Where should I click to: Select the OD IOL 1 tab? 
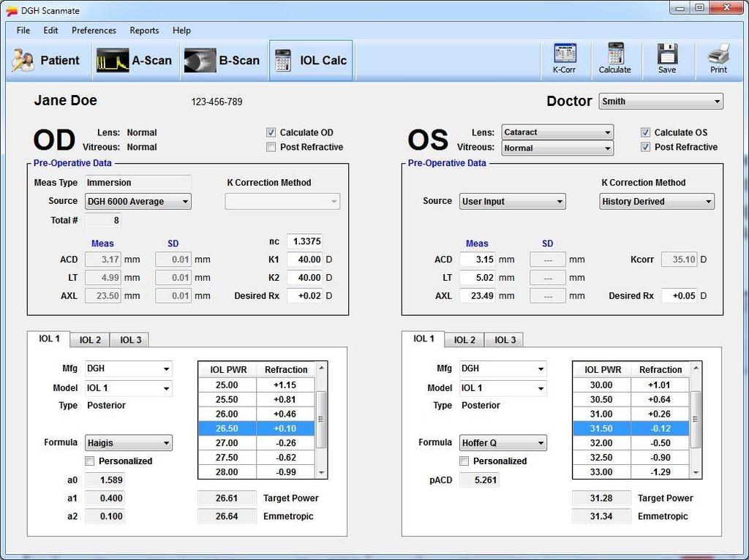click(x=49, y=339)
